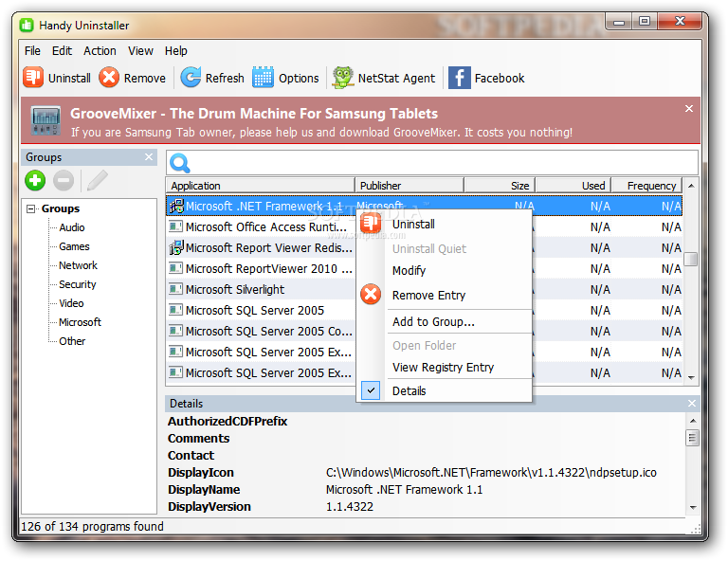
Task: Open the Action menu
Action: click(x=100, y=50)
